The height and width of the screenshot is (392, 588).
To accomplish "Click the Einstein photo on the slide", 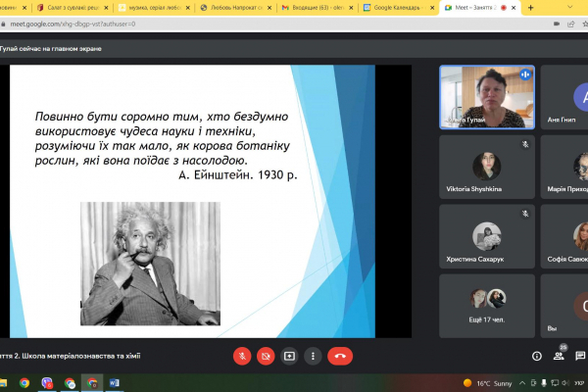I will 150,264.
